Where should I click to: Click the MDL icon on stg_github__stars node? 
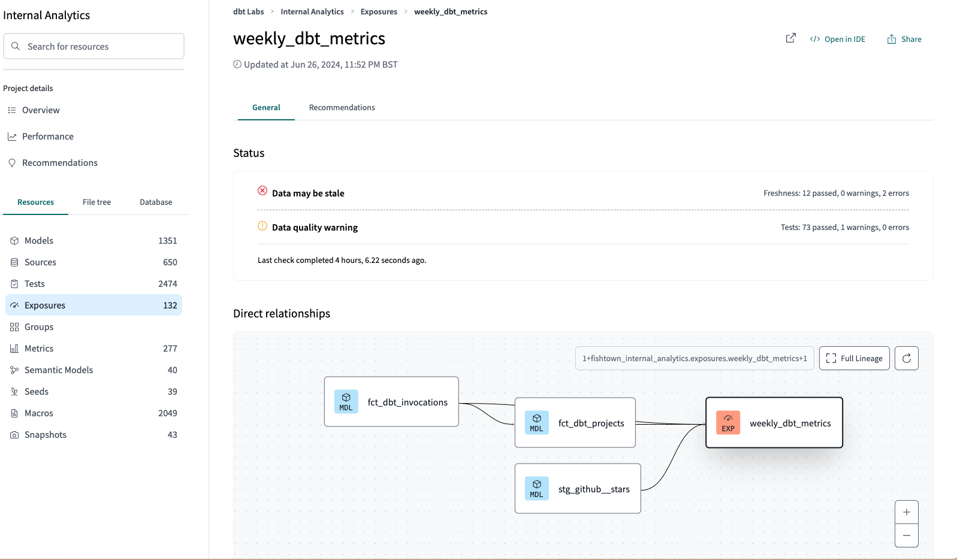[x=536, y=489]
